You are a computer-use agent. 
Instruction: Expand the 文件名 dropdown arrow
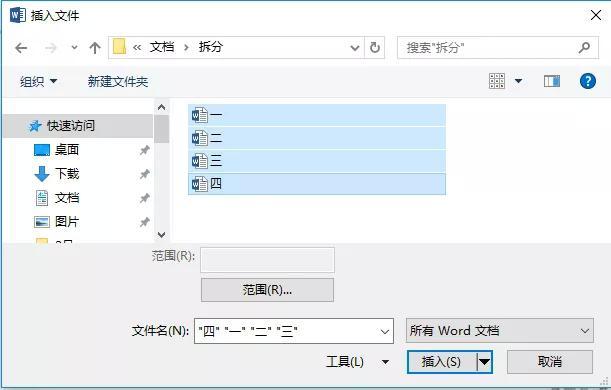(385, 332)
